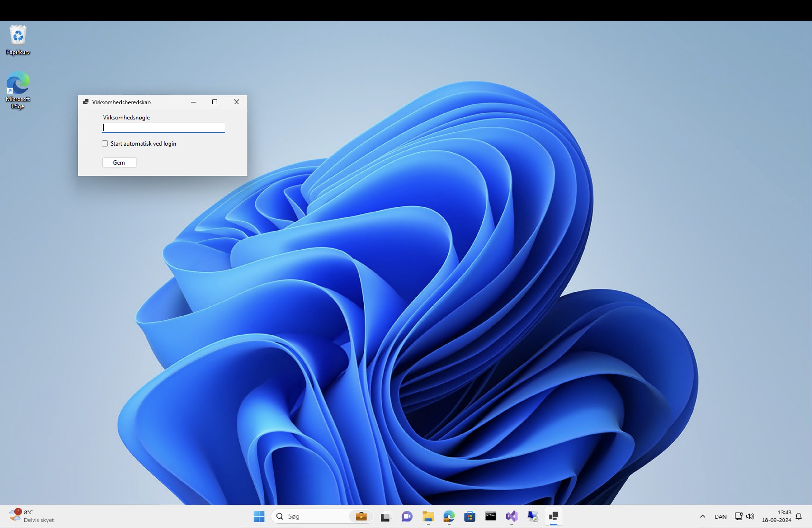Click the clock showing 13:43
The width and height of the screenshot is (812, 528).
[777, 516]
